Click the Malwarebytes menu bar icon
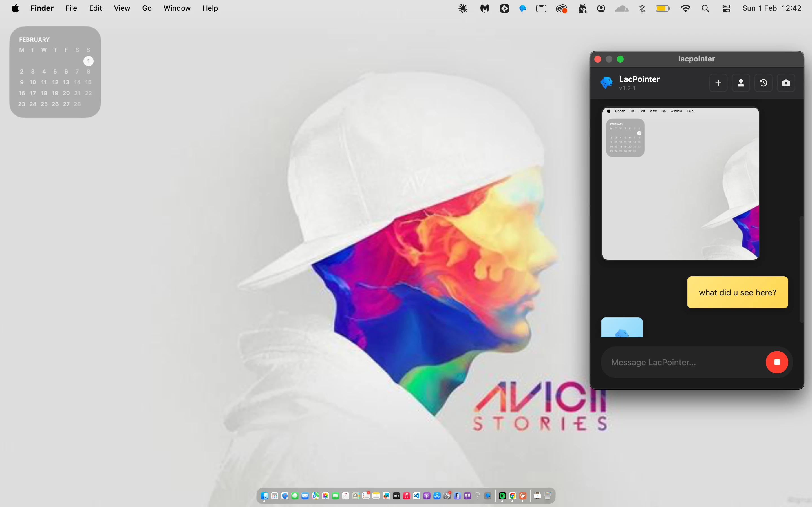 click(x=484, y=8)
